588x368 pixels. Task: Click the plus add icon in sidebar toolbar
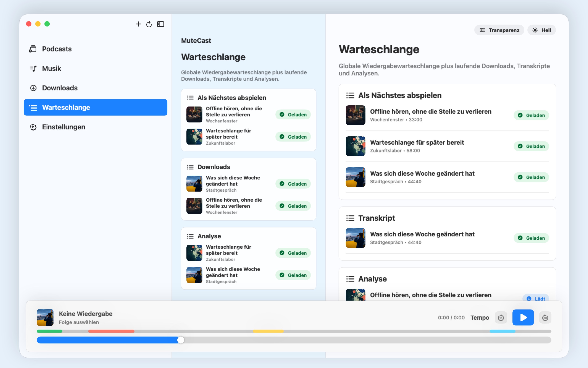(138, 24)
